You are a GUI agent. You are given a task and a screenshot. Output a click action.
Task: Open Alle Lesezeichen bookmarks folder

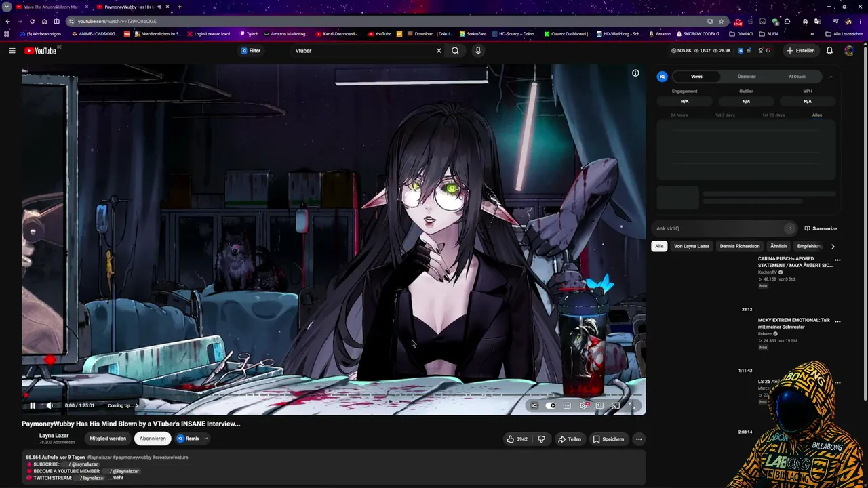coord(844,33)
